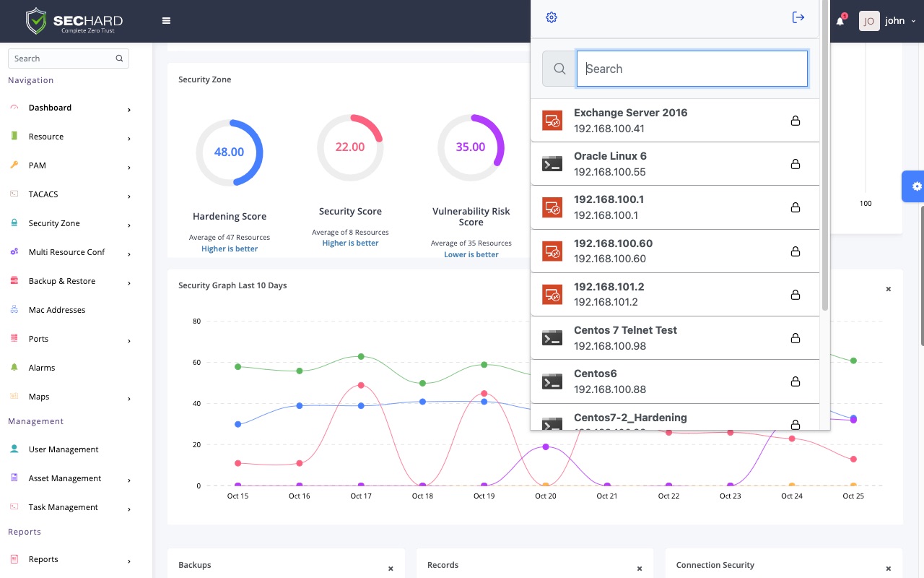924x578 pixels.
Task: Click the settings gear in connection panel
Action: [552, 17]
